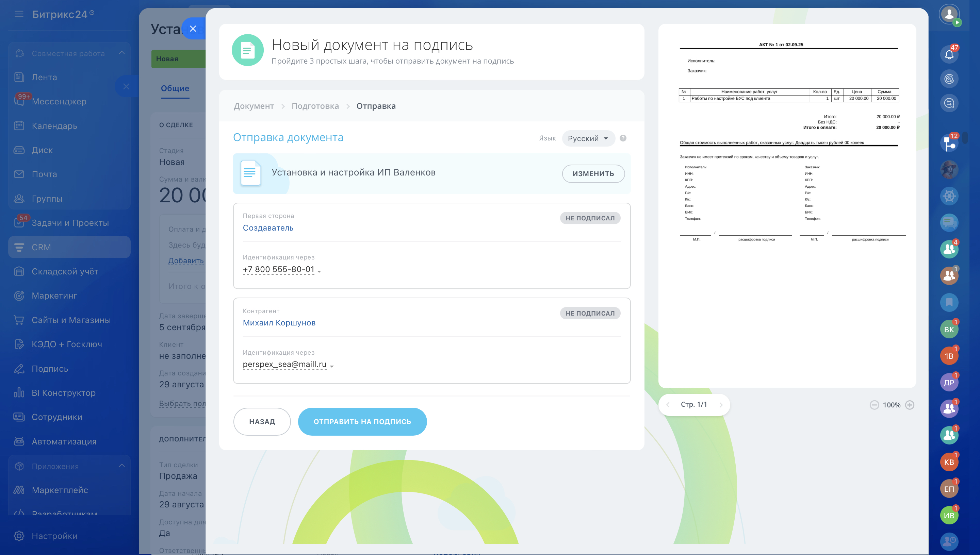
Task: Click the НАЗАД button
Action: [x=262, y=422]
